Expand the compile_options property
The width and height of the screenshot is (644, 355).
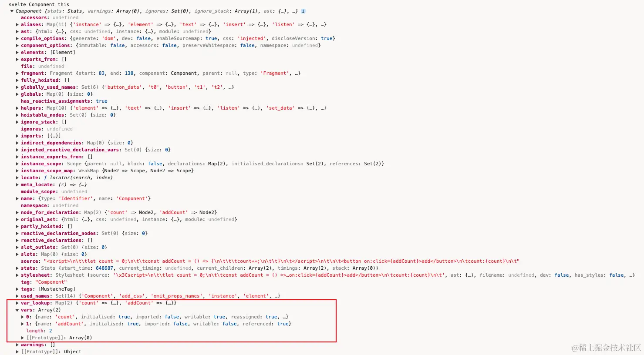[x=17, y=39]
